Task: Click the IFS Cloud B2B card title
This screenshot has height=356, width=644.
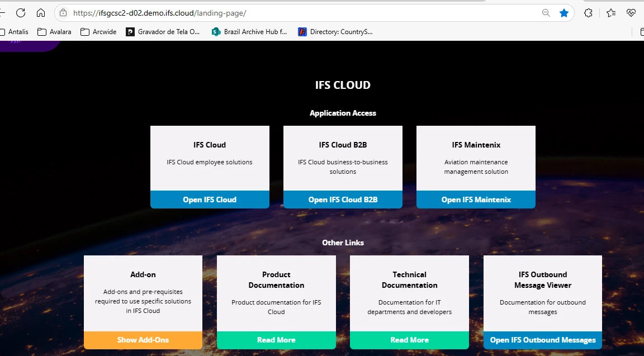Action: coord(343,145)
